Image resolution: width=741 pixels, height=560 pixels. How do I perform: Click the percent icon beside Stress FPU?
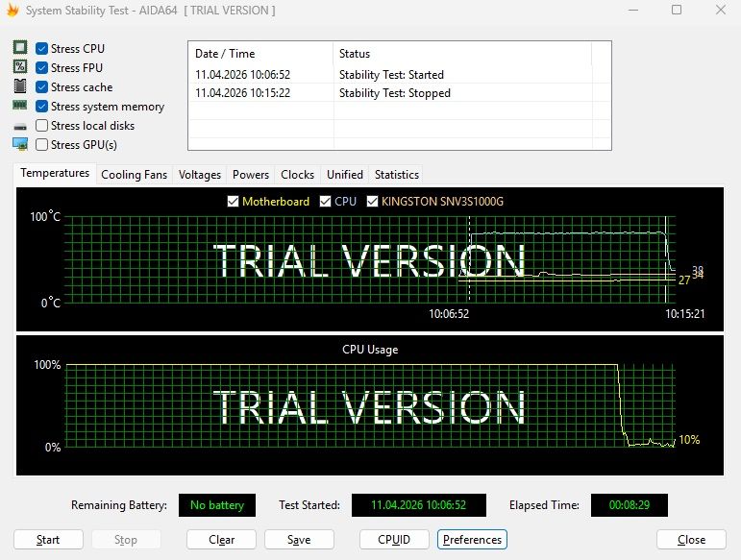coord(20,66)
